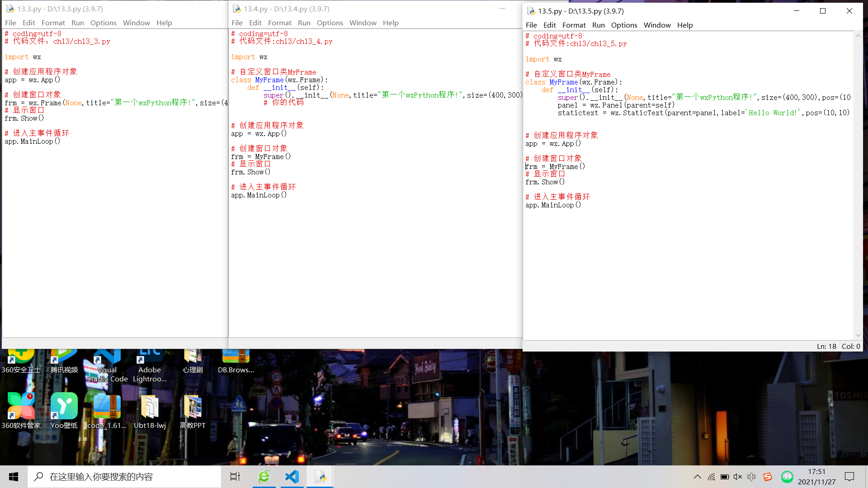Image resolution: width=868 pixels, height=488 pixels.
Task: Open the Task View button
Action: 235,477
